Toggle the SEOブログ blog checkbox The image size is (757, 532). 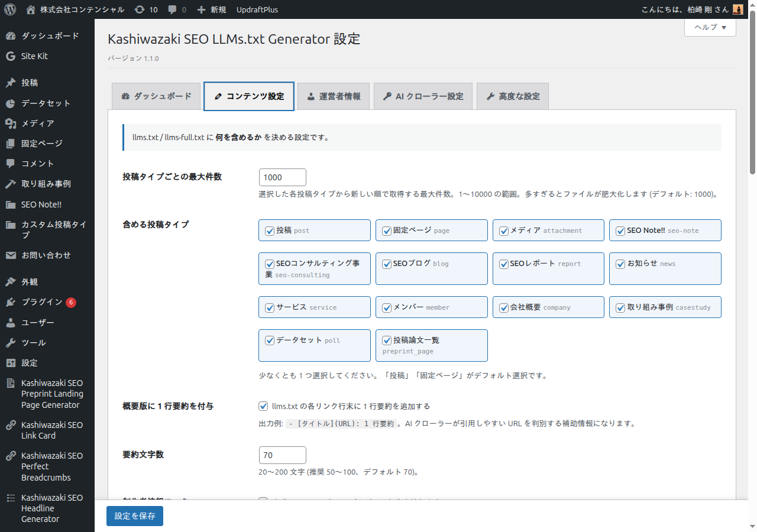tap(387, 264)
